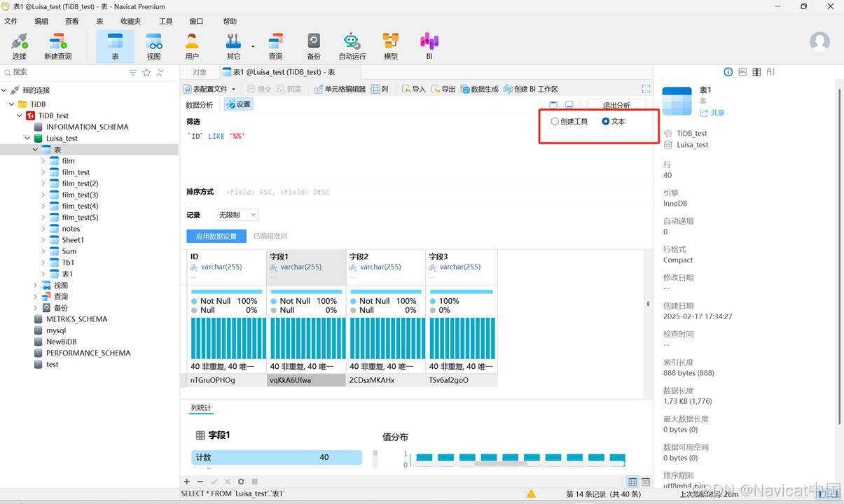The width and height of the screenshot is (844, 504).
Task: Switch to form view icon at bottom right
Action: tap(646, 482)
